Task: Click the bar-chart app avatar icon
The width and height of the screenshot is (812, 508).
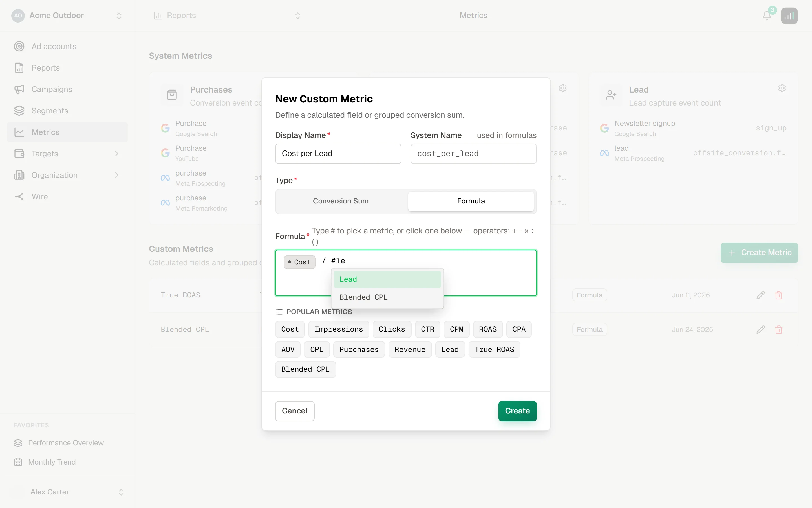Action: pos(789,16)
